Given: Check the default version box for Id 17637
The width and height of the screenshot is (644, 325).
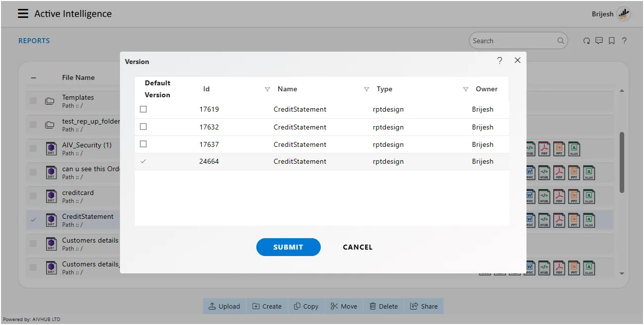Looking at the screenshot, I should 143,144.
